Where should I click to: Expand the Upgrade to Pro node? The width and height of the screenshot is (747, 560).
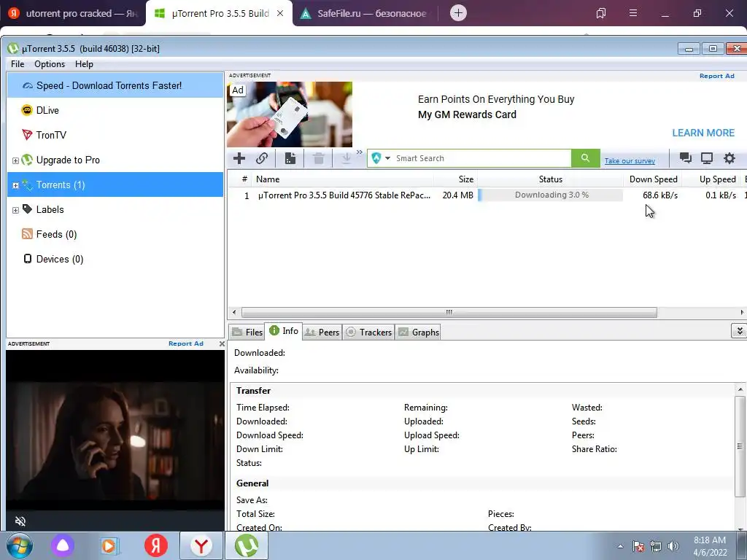(15, 160)
